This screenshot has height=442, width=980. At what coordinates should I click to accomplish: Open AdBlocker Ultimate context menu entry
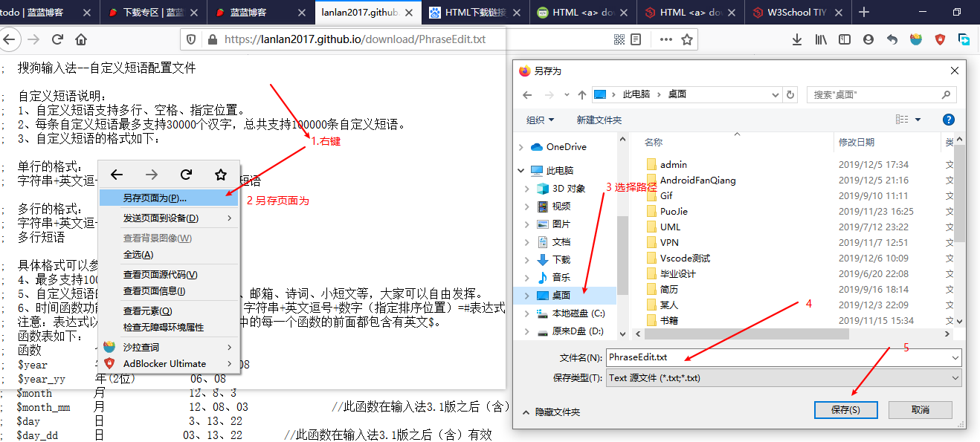pyautogui.click(x=169, y=364)
